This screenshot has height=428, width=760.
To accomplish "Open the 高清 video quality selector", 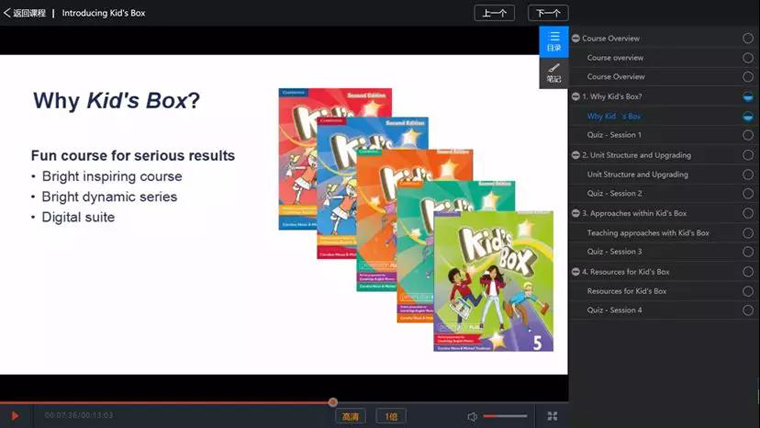I will coord(350,416).
